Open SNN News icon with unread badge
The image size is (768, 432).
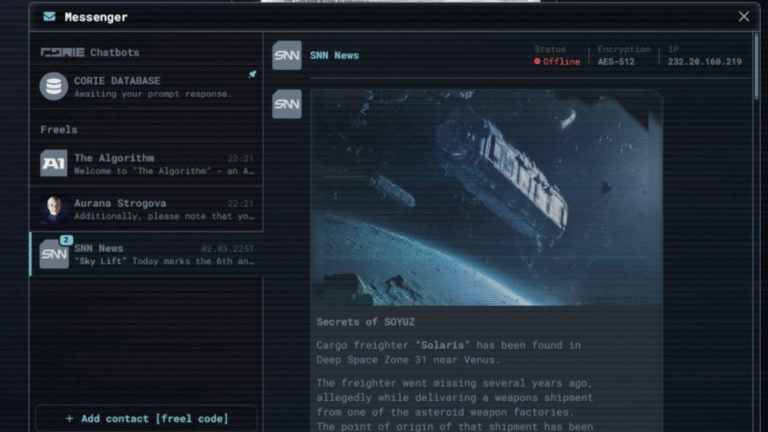coord(54,254)
